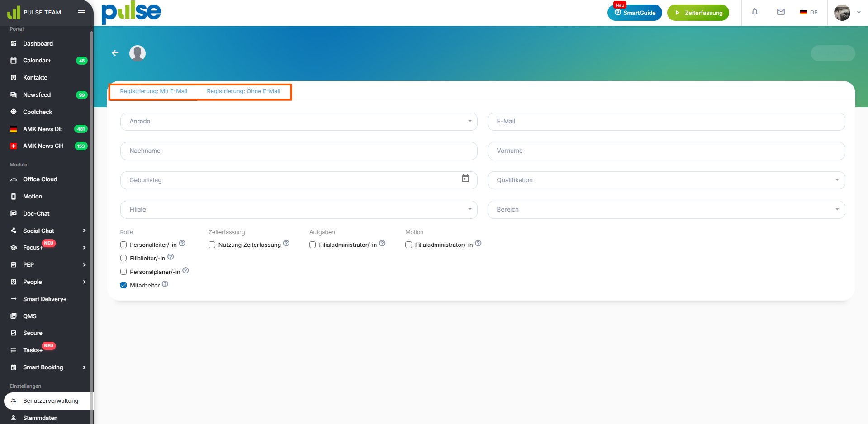868x424 pixels.
Task: Click the Nachname input field
Action: click(299, 151)
